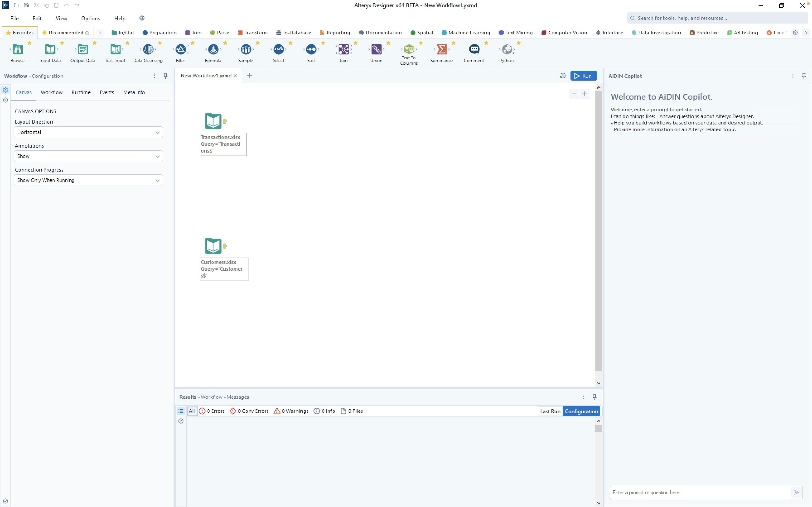812x507 pixels.
Task: Select Transactions.xlsx Input Data node
Action: [x=213, y=121]
